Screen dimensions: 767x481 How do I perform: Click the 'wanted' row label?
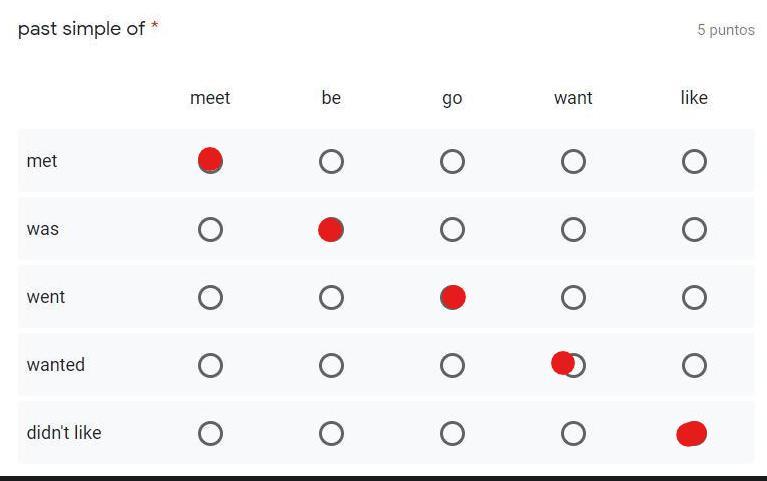pos(56,365)
